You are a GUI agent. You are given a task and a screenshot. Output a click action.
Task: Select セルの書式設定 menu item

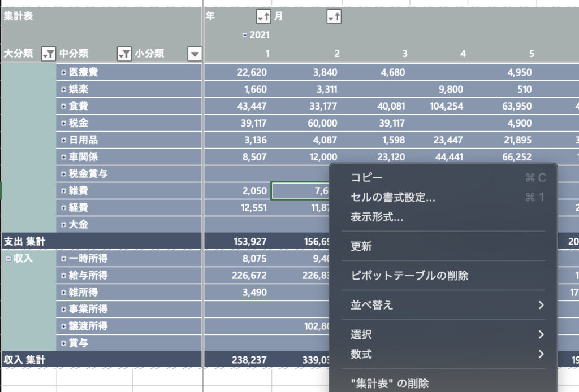point(393,198)
